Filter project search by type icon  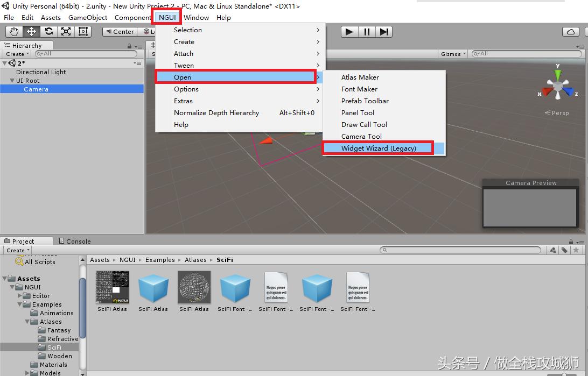pyautogui.click(x=553, y=250)
